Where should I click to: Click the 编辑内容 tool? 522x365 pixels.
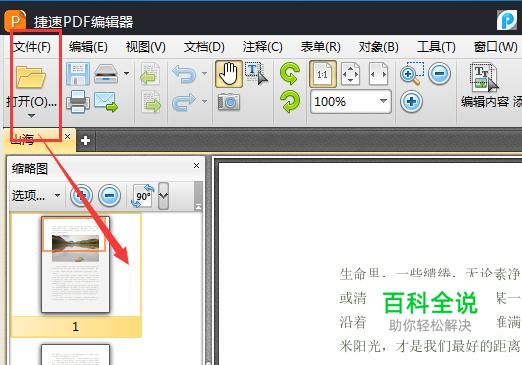485,86
